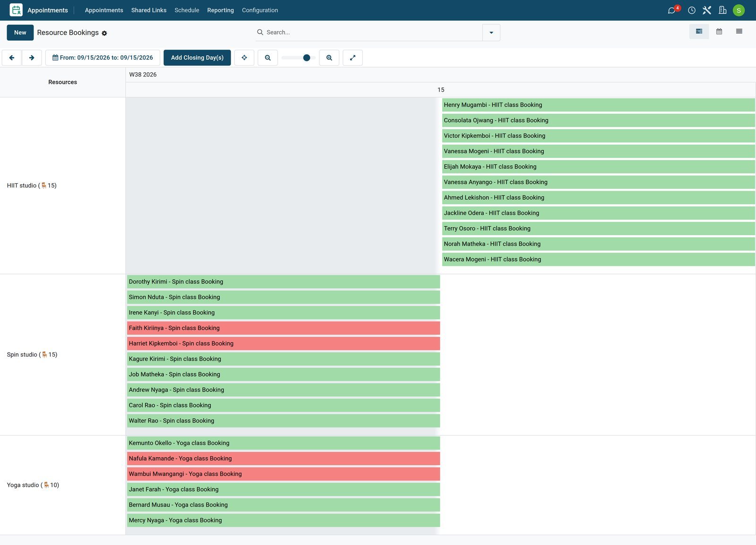The height and width of the screenshot is (545, 756).
Task: Open the Reporting menu
Action: click(220, 10)
